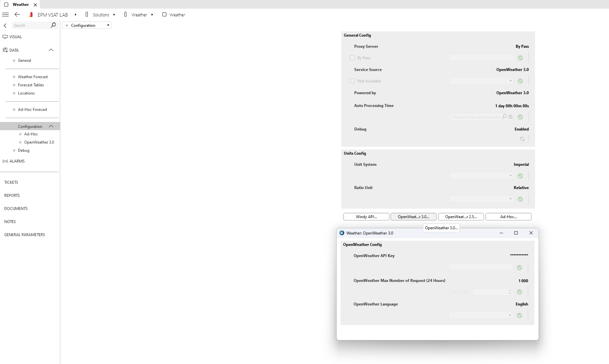Maximize the OpenWeather 3.0 window

[516, 233]
